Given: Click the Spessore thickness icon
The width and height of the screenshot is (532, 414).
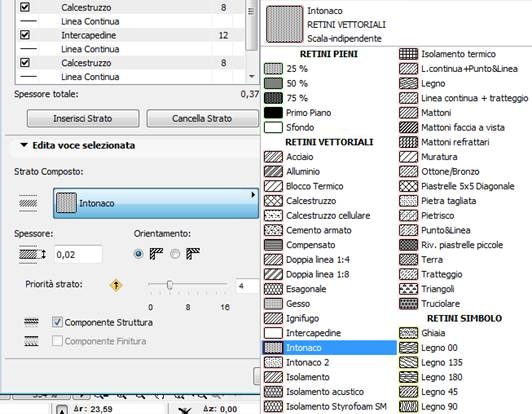Looking at the screenshot, I should [32, 255].
